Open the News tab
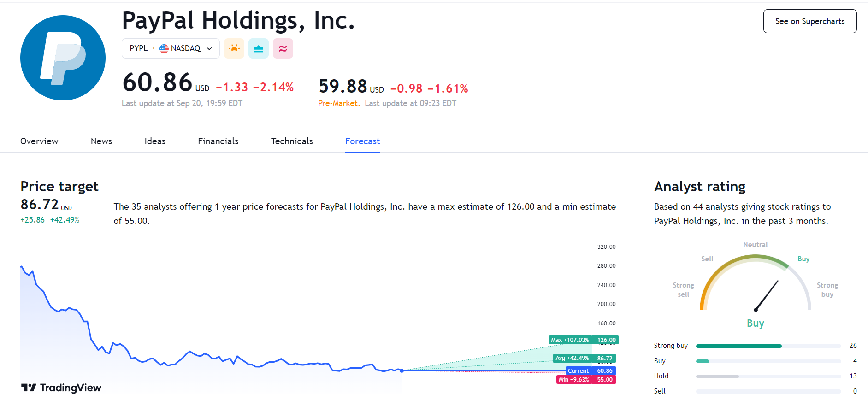Screen dimensions: 868x394 (x=101, y=141)
